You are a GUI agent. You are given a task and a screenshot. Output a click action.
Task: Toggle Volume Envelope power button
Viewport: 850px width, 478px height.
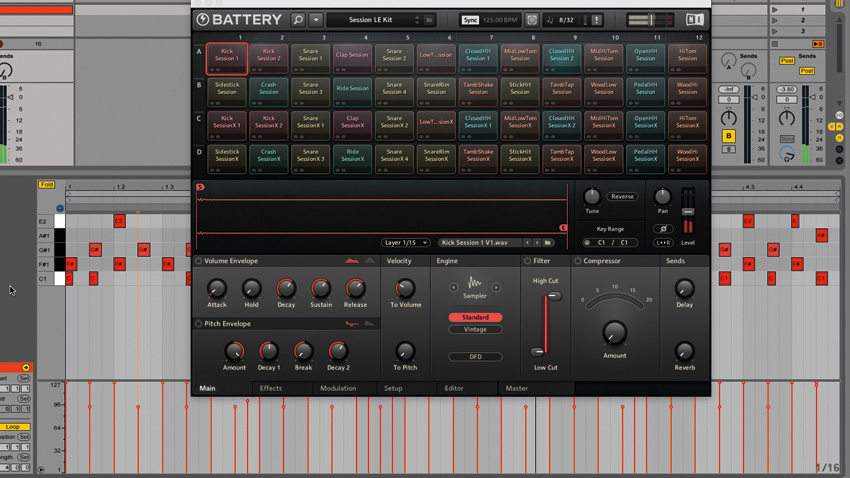pos(198,261)
